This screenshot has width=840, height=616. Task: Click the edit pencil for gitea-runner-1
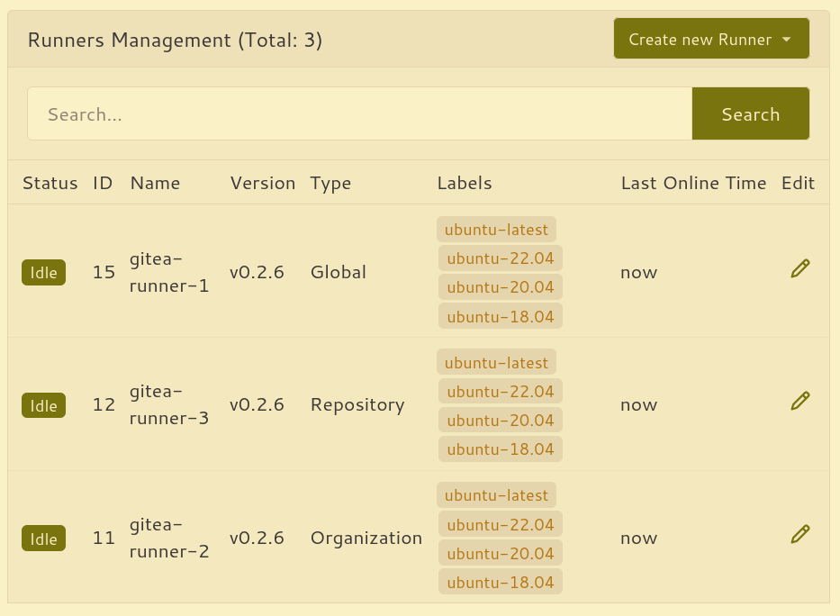[x=799, y=268]
